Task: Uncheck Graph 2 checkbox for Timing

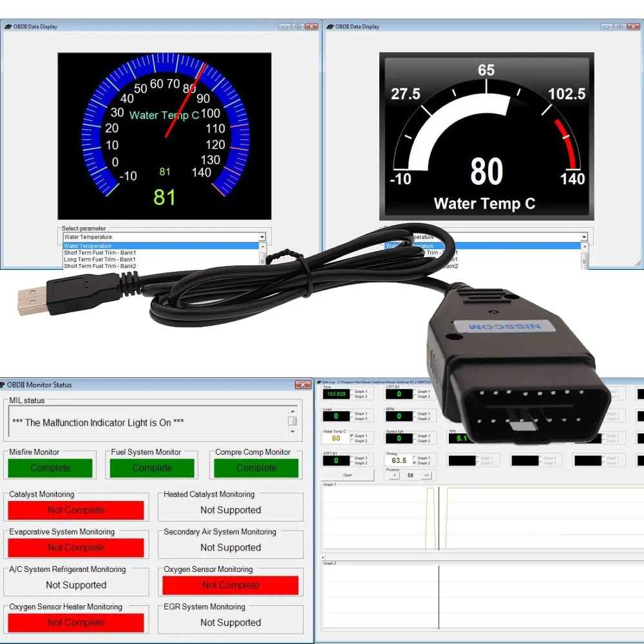Action: [414, 463]
